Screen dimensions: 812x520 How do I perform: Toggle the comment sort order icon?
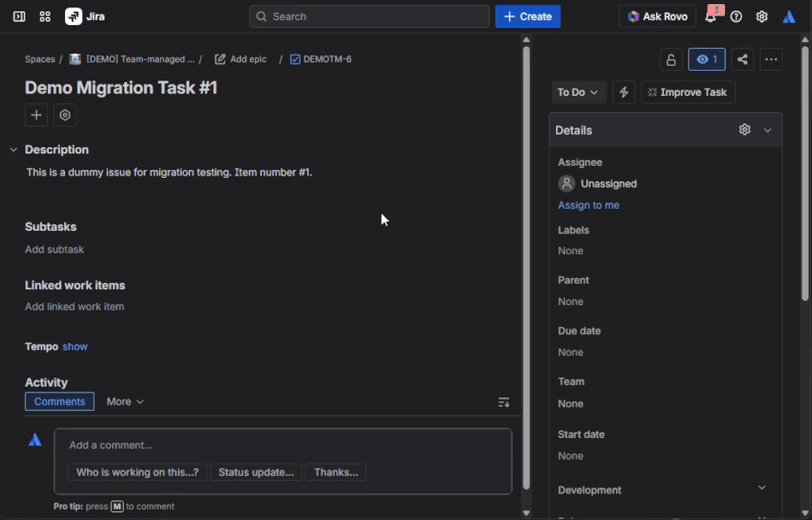click(504, 401)
